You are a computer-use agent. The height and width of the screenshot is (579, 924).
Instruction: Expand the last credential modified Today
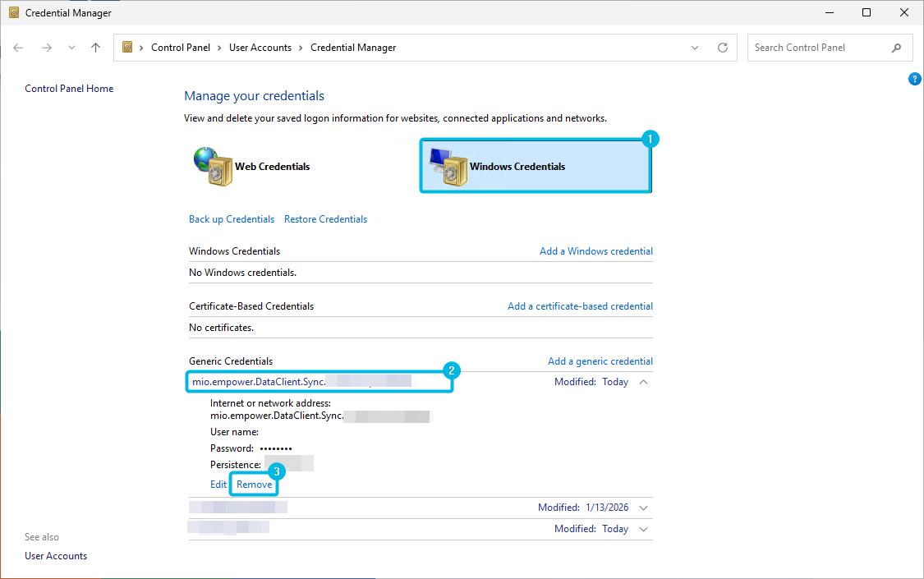[x=643, y=529]
